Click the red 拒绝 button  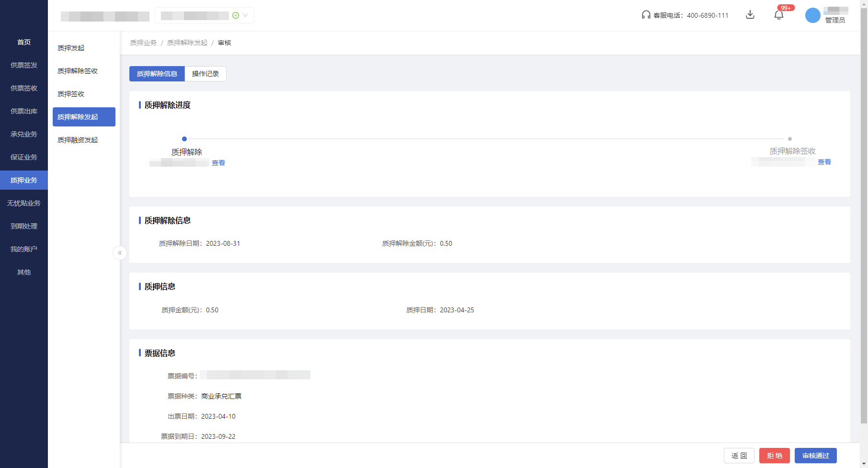774,456
